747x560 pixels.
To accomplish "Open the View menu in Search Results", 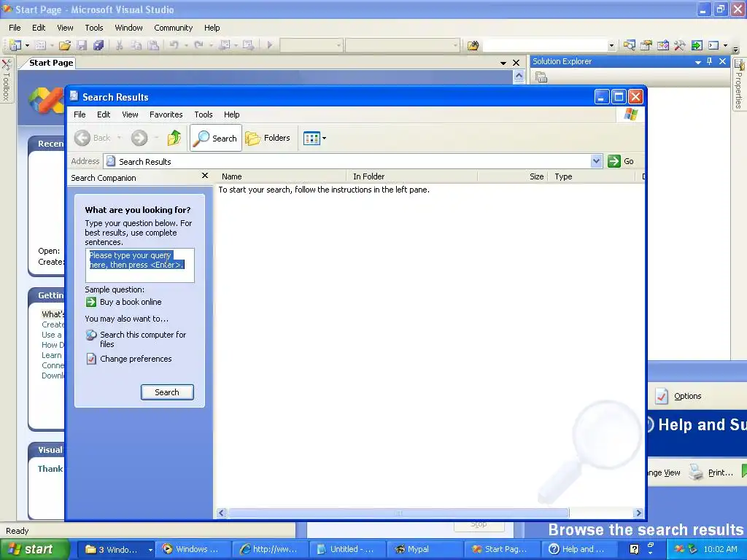I will (x=130, y=114).
